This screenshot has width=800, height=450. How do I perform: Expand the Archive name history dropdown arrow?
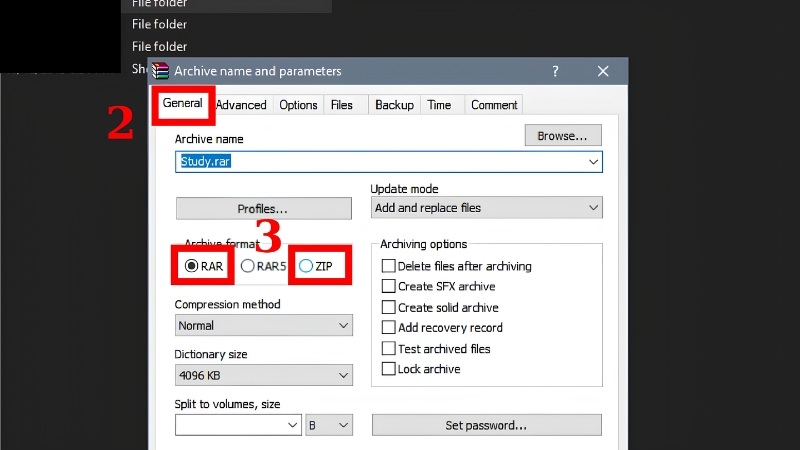point(593,162)
